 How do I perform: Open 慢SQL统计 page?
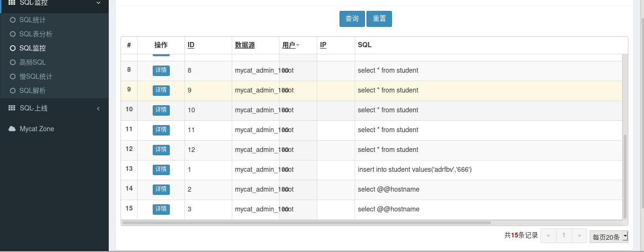pyautogui.click(x=36, y=76)
